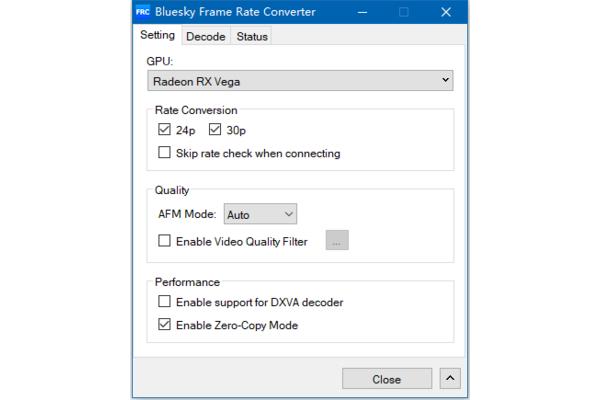Viewport: 600px width, 400px height.
Task: Uncheck the 30p rate conversion checkbox
Action: coord(215,129)
